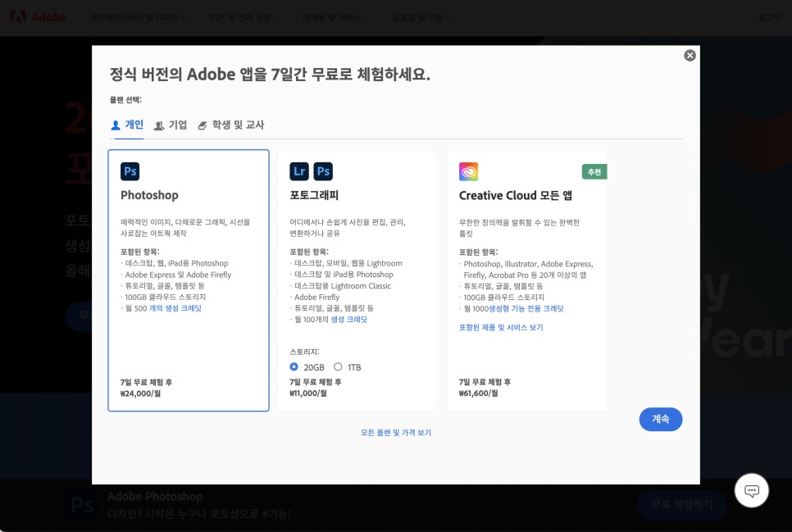Open 생성형 기능 전용 크레딧 link
The width and height of the screenshot is (792, 532).
tap(526, 309)
